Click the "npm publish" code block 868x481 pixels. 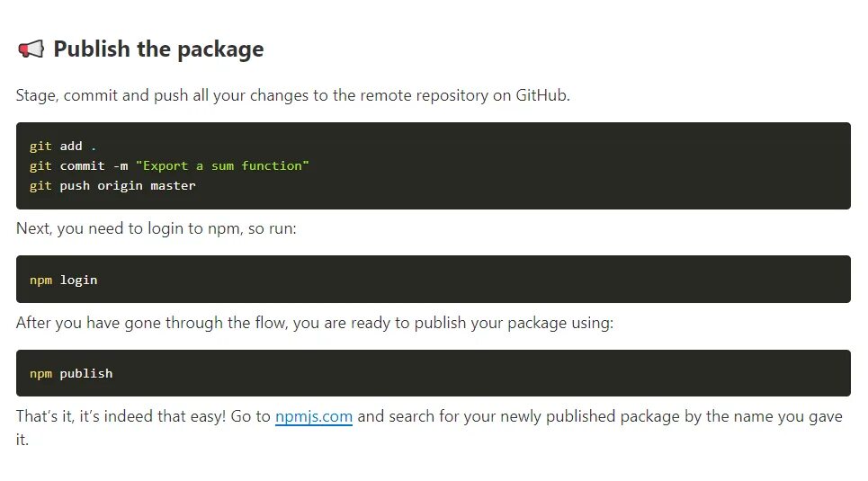coord(433,373)
